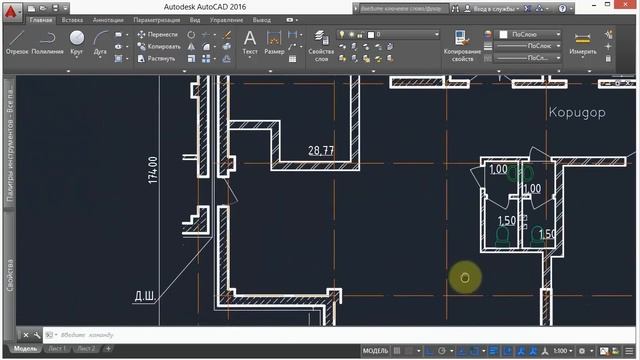Select the Текст text tool
Viewport: 640px width, 360px height.
pos(250,42)
